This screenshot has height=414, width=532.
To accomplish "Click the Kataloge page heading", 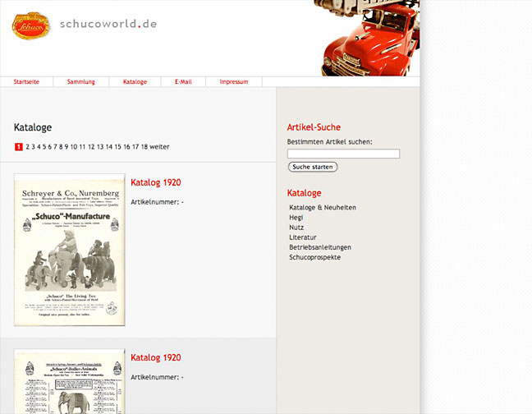I will click(x=33, y=127).
